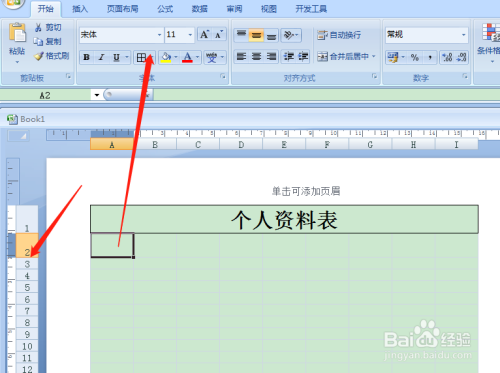500x373 pixels.
Task: Click the Select All corner button
Action: [19, 136]
